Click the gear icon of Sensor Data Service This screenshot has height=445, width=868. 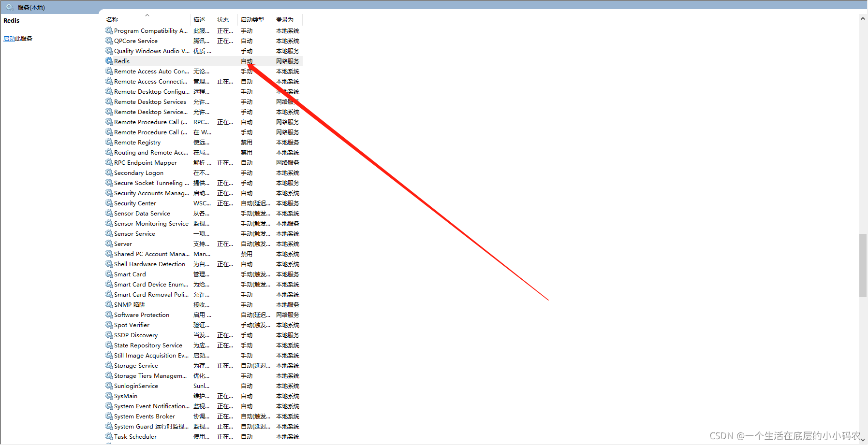click(109, 213)
